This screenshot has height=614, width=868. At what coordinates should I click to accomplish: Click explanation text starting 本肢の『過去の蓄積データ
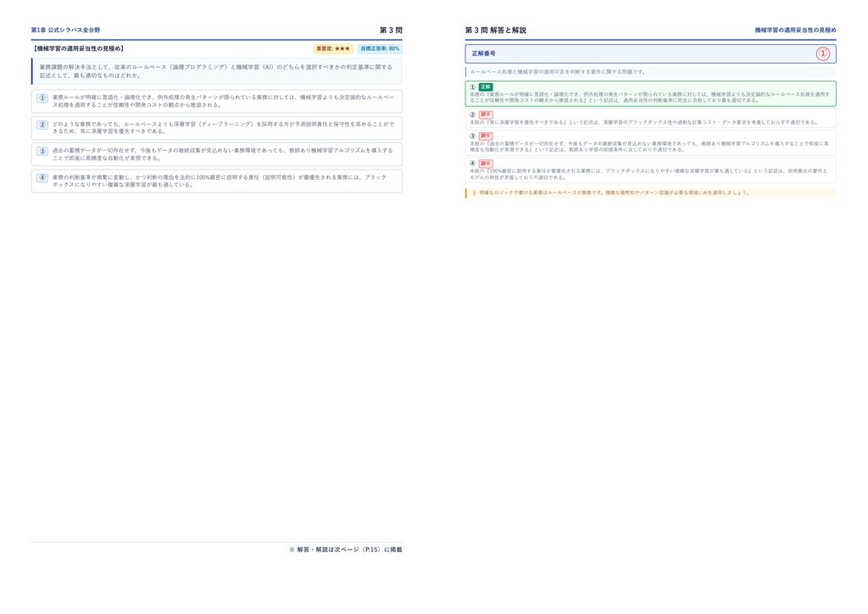(x=649, y=146)
